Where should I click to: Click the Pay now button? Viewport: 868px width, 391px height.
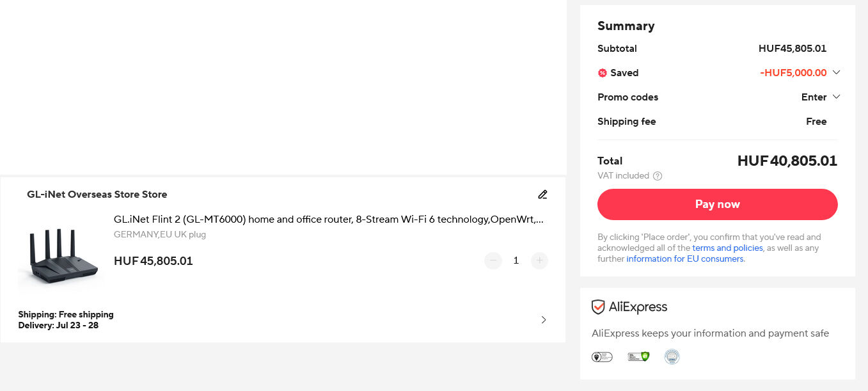click(x=717, y=204)
